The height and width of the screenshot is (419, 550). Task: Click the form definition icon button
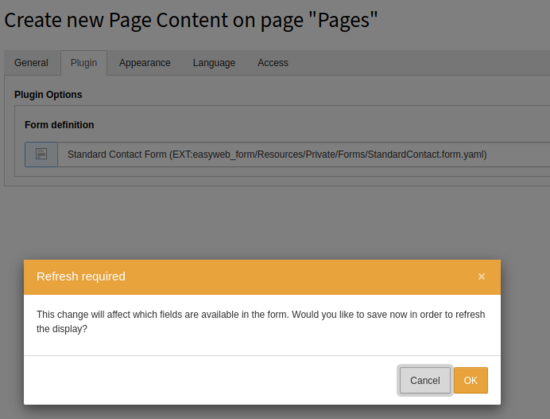pyautogui.click(x=41, y=154)
